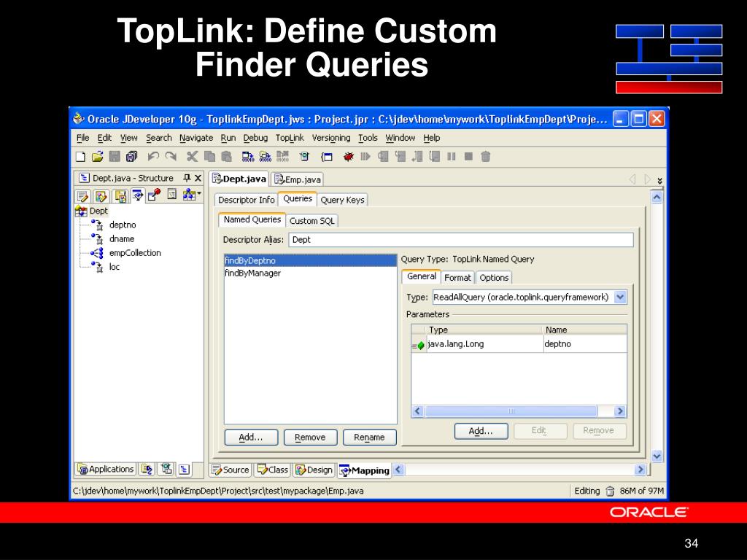Click the editor vertical scrollbar down arrow
Image resolution: width=747 pixels, height=560 pixels.
[x=657, y=456]
